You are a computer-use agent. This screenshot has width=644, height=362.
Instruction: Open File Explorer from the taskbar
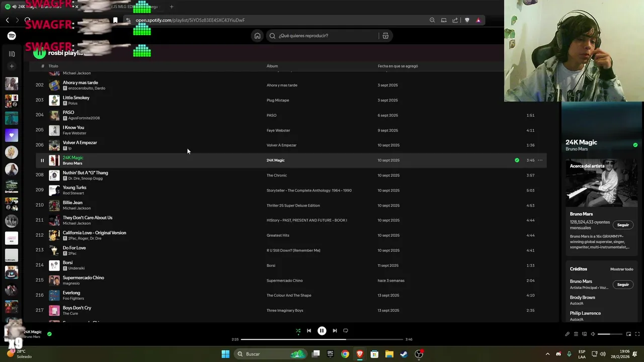(x=389, y=354)
